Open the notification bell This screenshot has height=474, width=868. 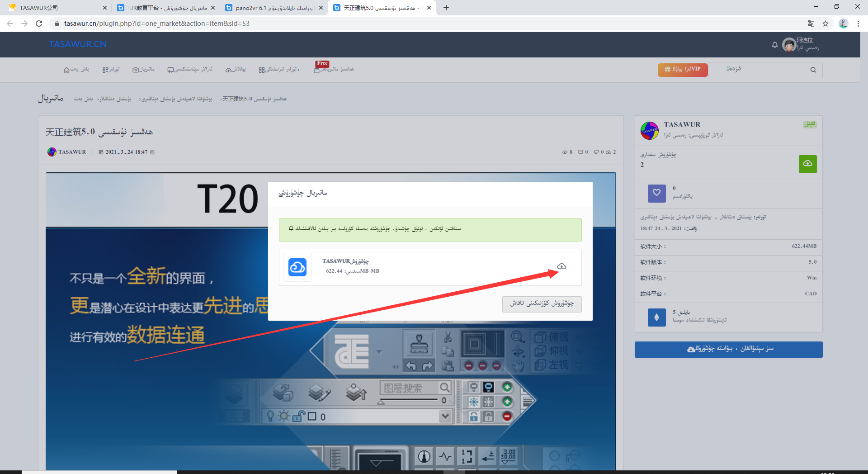(775, 45)
